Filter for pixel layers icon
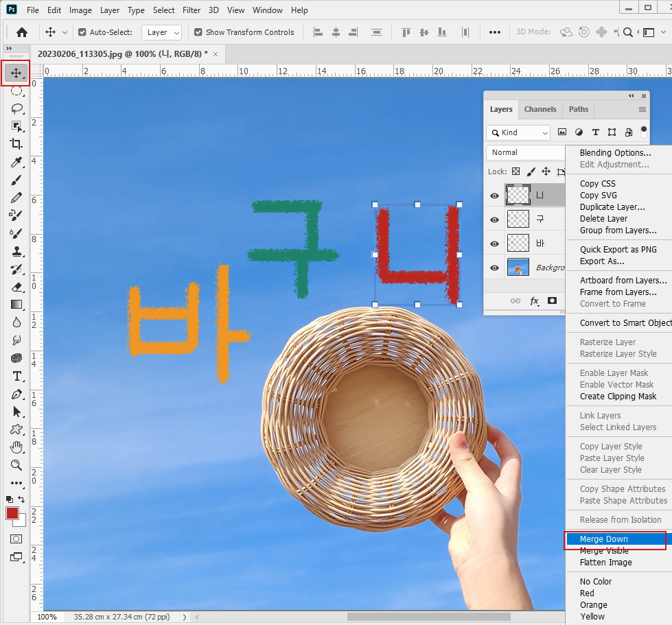Image resolution: width=672 pixels, height=625 pixels. pos(562,132)
